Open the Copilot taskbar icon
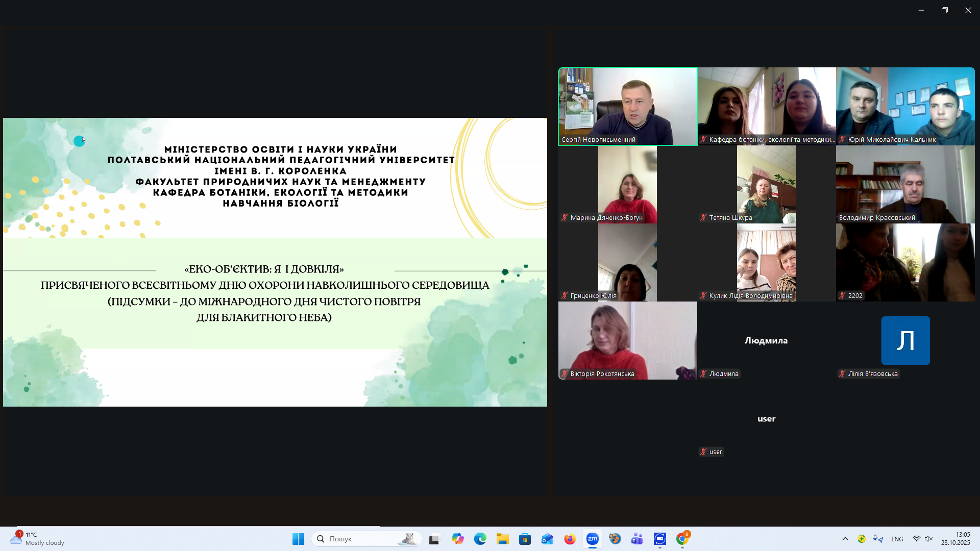980x551 pixels. click(457, 539)
